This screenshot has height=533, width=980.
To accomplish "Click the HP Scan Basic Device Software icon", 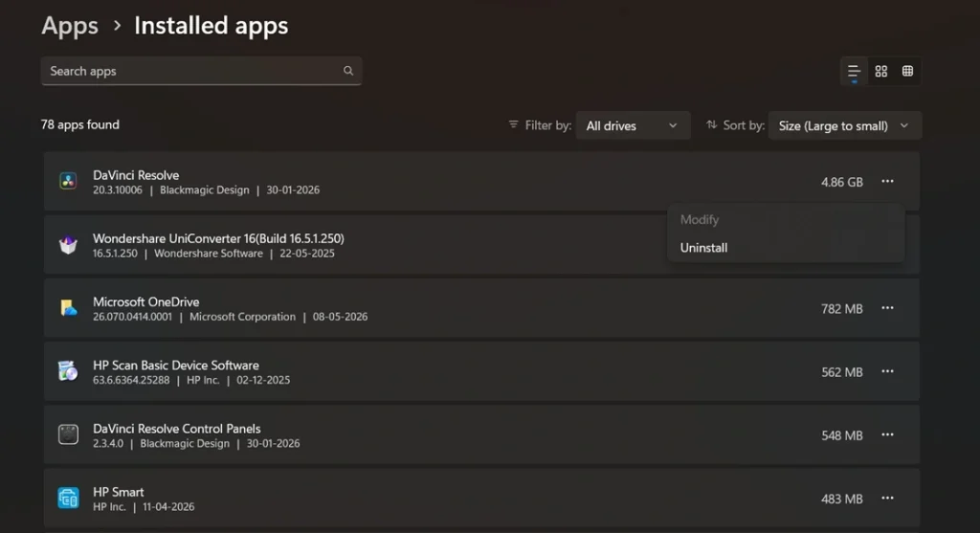I will pos(68,371).
